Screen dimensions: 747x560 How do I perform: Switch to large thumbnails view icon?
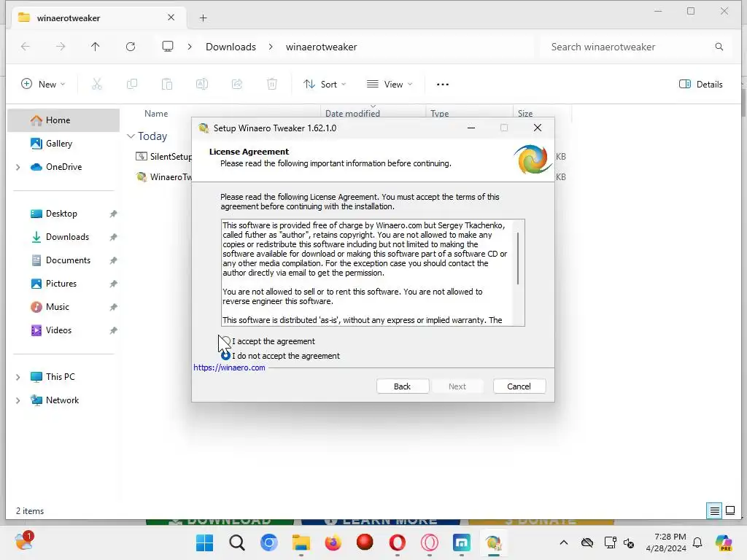pos(729,511)
